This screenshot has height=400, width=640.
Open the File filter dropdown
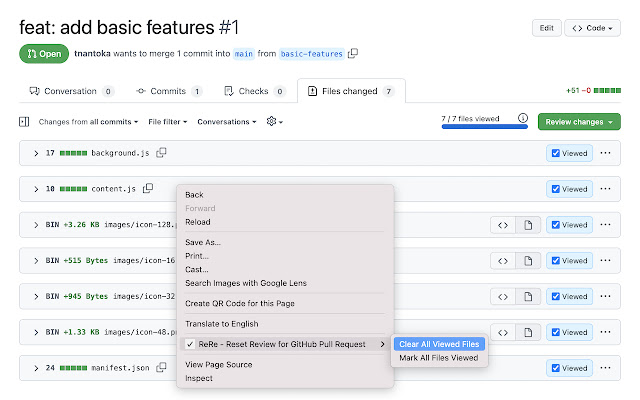tap(167, 122)
